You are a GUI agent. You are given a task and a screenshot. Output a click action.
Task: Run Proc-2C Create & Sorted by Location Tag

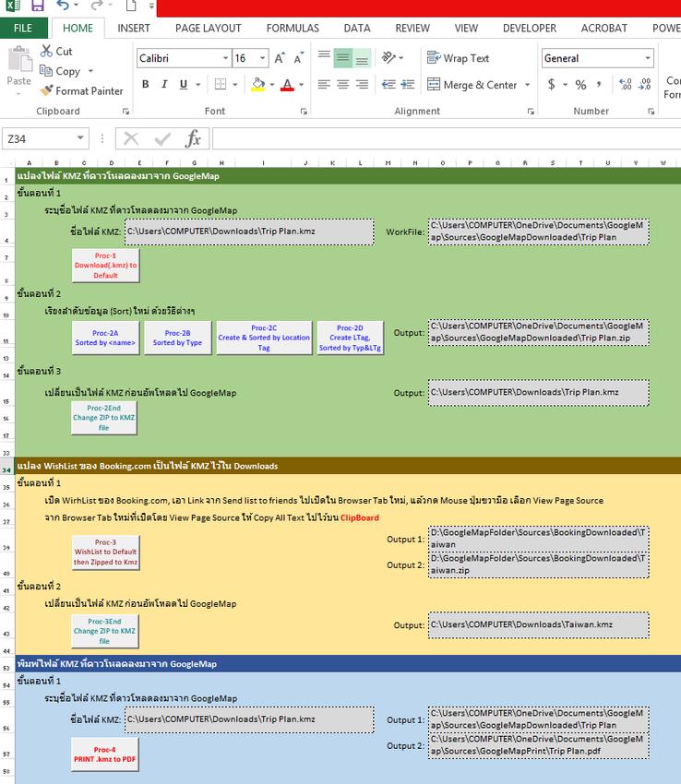(x=264, y=338)
